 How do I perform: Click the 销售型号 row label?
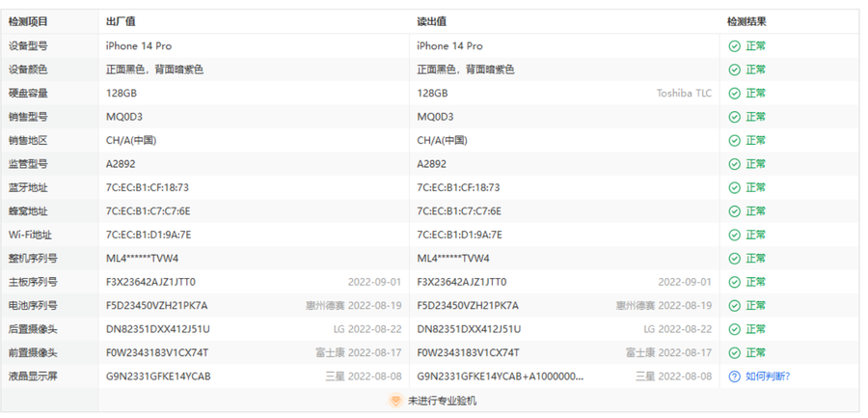coord(28,117)
